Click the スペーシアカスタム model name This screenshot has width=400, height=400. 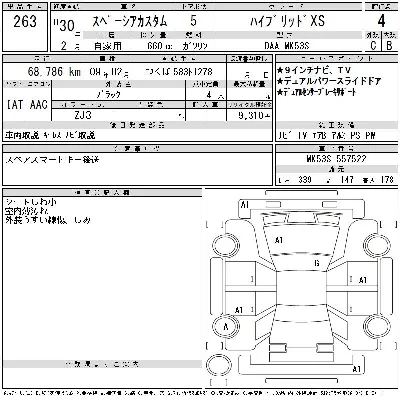click(129, 21)
